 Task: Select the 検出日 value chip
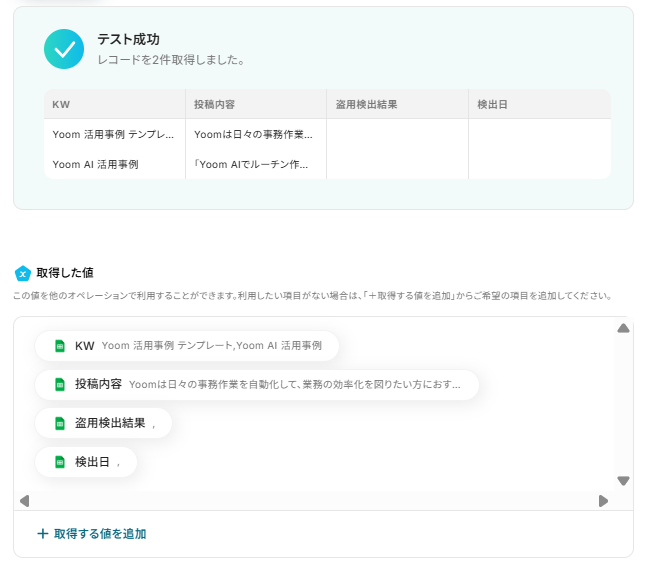coord(86,462)
